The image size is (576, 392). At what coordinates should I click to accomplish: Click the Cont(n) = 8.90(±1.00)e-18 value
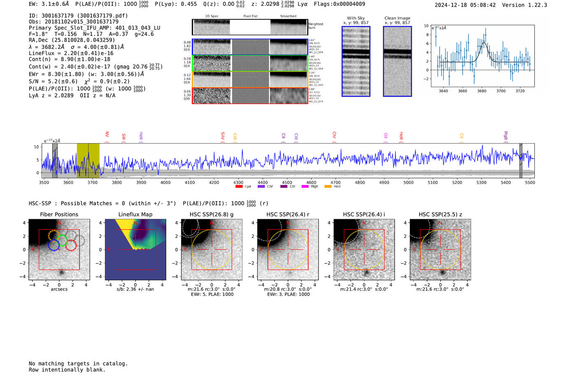click(70, 59)
